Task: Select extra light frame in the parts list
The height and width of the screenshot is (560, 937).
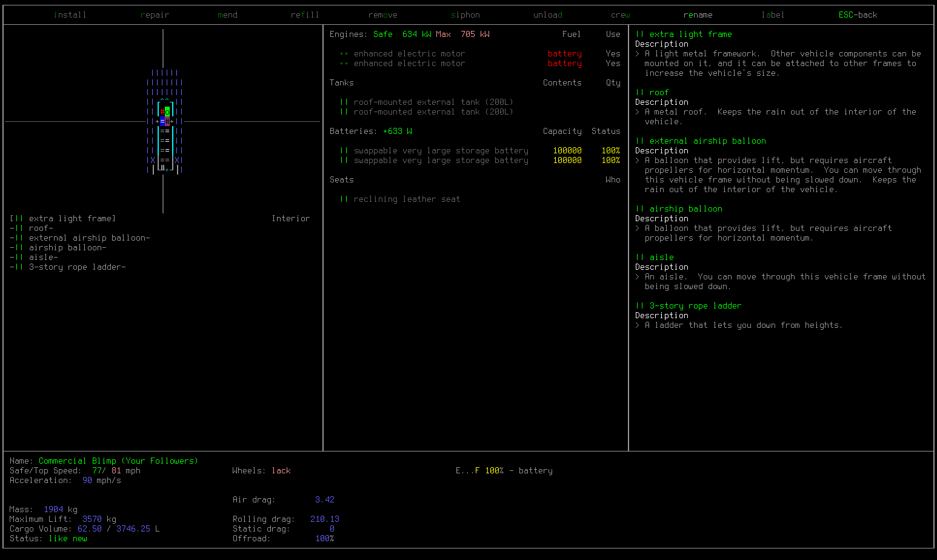Action: (x=63, y=218)
